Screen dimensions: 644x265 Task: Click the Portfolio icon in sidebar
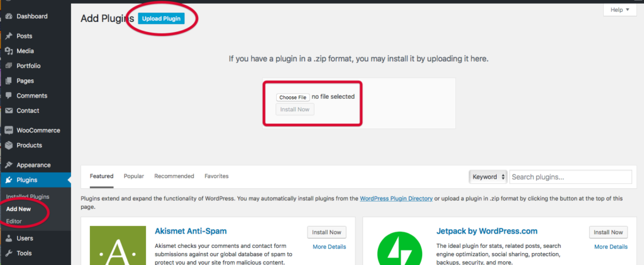[9, 66]
